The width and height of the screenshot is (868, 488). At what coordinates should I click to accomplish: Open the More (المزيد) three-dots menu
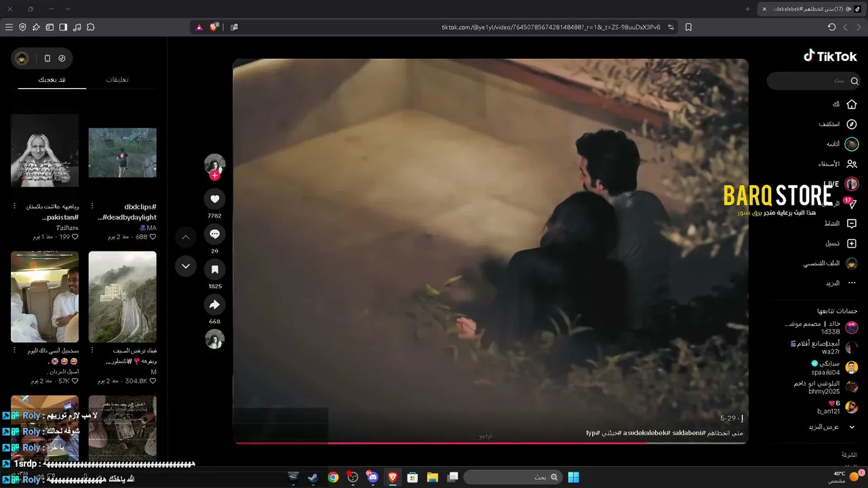pos(852,283)
